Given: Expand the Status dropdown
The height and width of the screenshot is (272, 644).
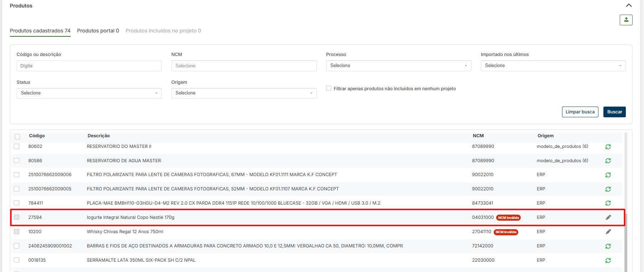Looking at the screenshot, I should click(x=89, y=93).
